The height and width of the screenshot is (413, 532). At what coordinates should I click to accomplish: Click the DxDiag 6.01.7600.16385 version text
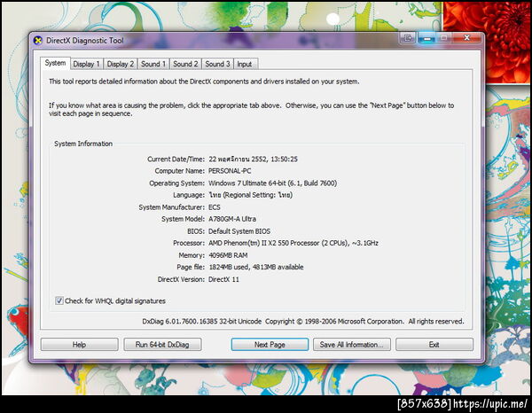point(201,321)
